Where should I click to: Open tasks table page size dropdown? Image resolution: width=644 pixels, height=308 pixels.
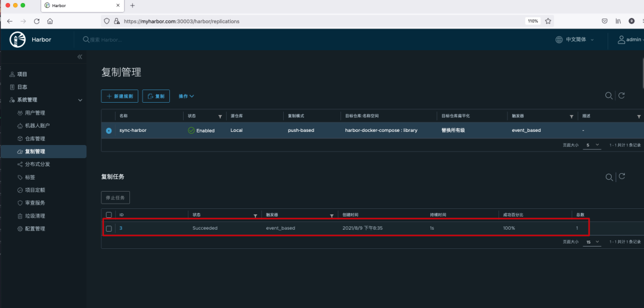tap(593, 242)
